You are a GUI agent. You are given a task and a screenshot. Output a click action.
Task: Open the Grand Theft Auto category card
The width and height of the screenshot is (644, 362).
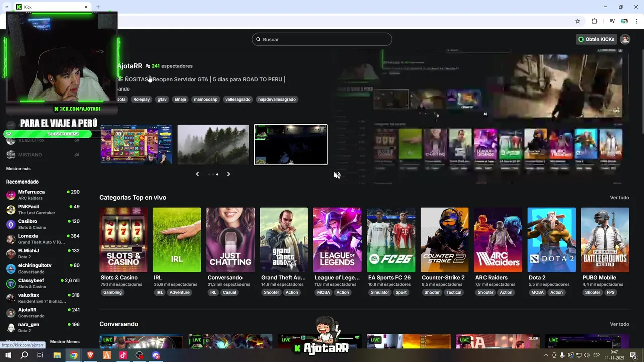(284, 240)
